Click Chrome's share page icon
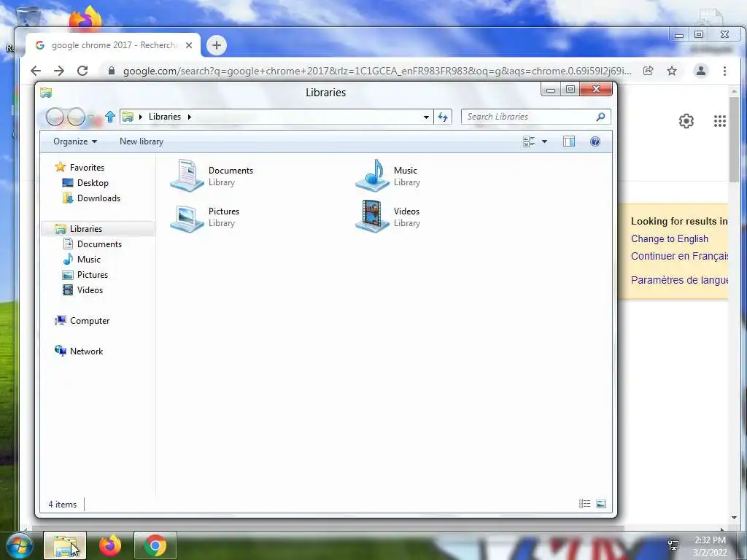Viewport: 747px width, 560px height. coord(649,71)
